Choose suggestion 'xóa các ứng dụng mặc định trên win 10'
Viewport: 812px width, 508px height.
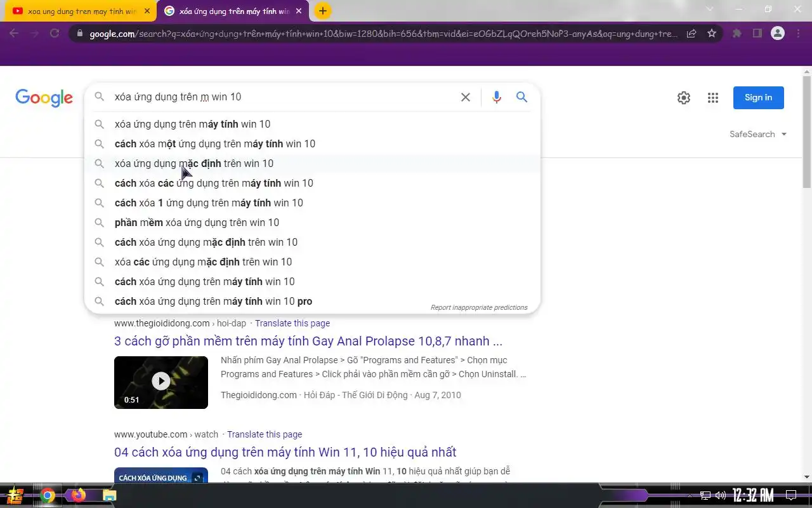(x=312, y=262)
